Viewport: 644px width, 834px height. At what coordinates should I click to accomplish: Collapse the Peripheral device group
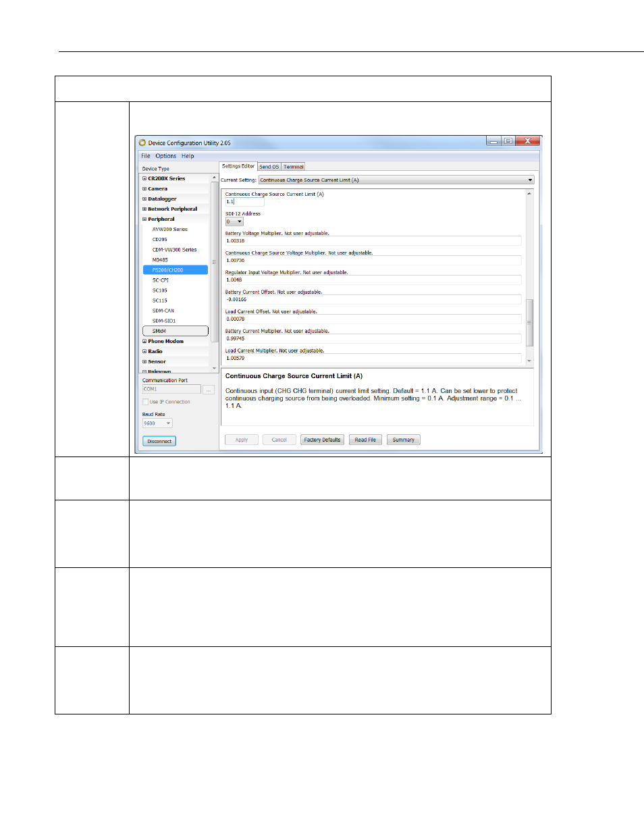tap(144, 219)
